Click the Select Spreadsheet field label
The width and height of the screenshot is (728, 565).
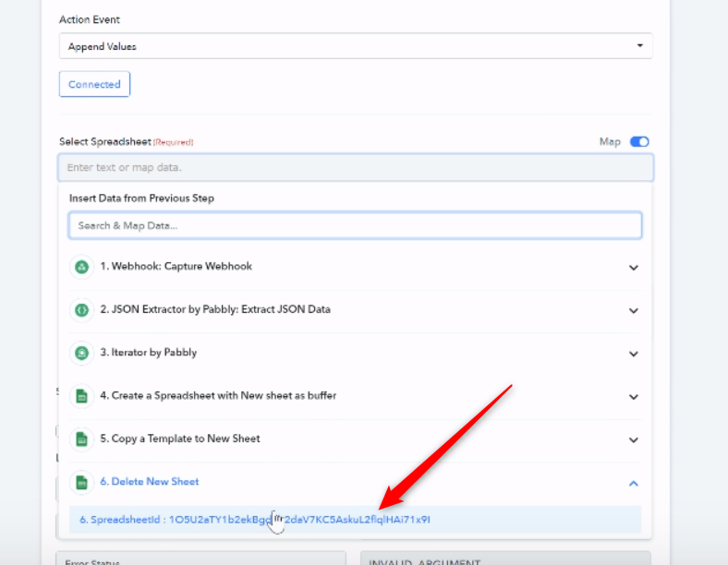[x=105, y=141]
